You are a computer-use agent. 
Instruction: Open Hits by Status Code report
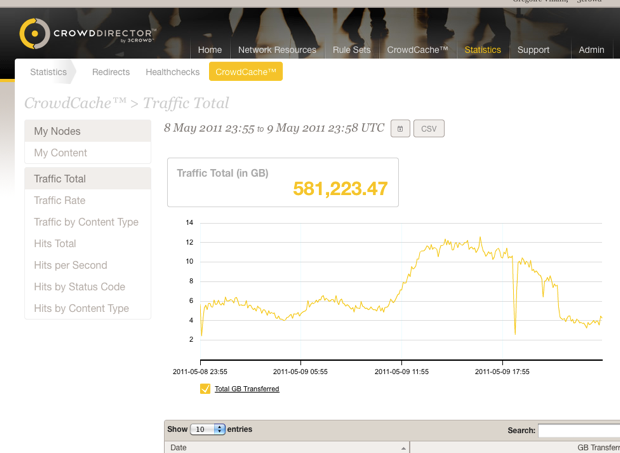[x=79, y=287]
